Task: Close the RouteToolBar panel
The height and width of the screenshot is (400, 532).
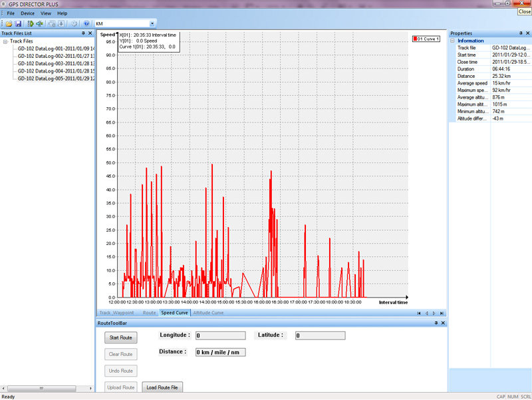Action: pyautogui.click(x=443, y=323)
